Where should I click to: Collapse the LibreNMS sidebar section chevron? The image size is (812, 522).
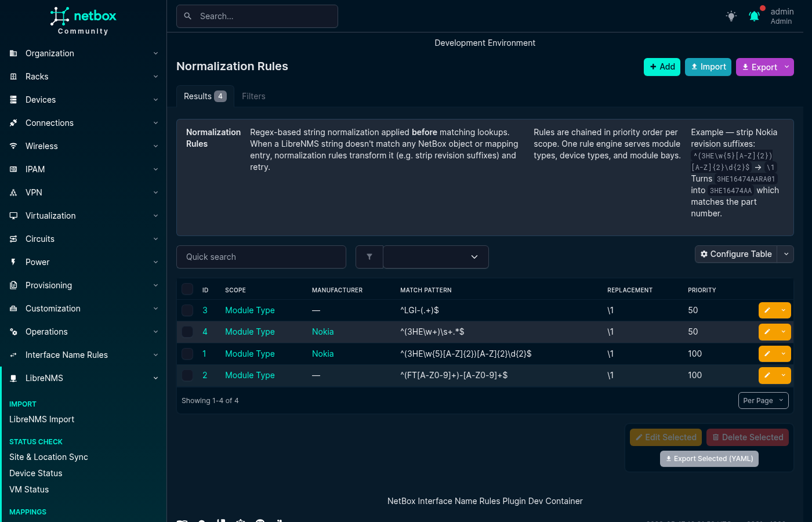pos(155,378)
